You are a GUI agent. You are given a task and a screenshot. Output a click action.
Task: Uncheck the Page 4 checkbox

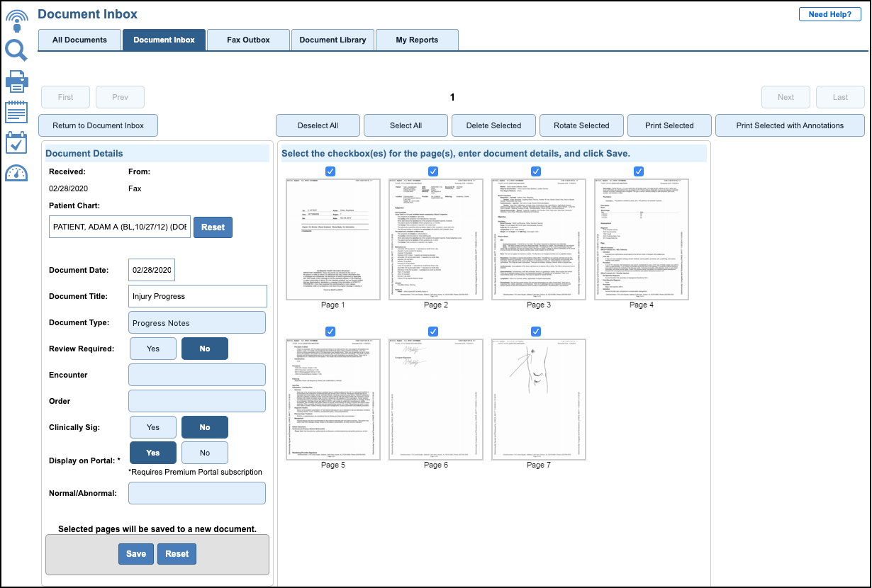click(x=639, y=171)
